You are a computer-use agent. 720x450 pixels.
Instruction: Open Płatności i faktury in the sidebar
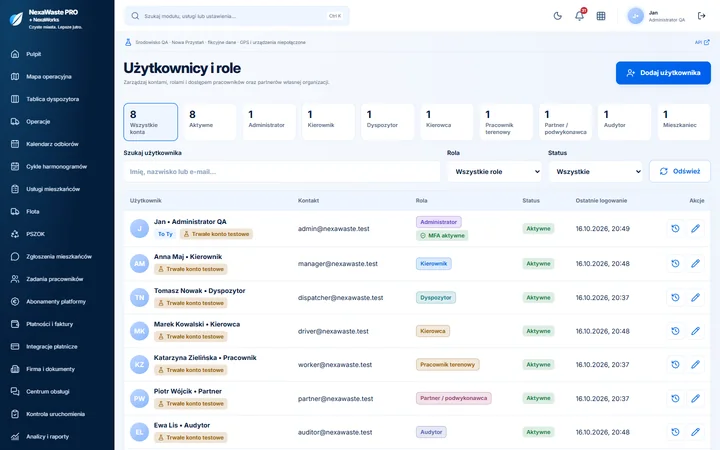(57, 324)
